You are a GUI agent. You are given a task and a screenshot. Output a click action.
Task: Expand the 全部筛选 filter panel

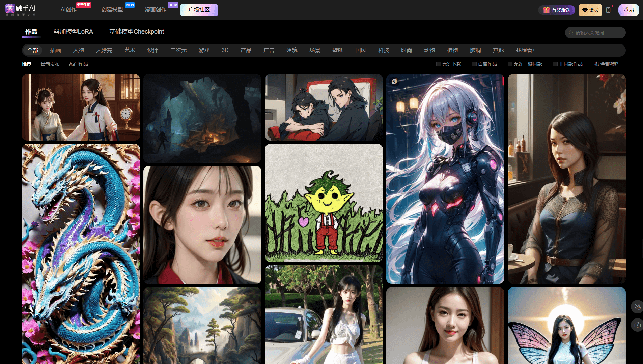click(607, 64)
